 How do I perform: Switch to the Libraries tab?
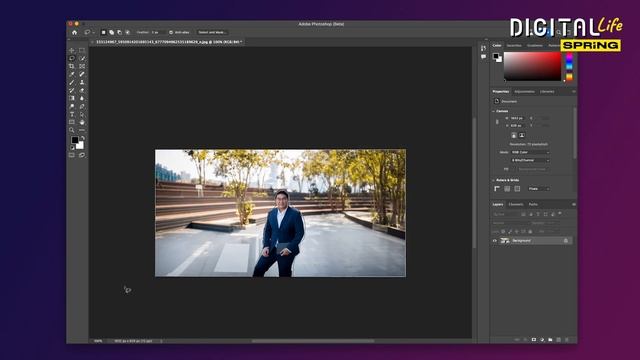pyautogui.click(x=547, y=91)
